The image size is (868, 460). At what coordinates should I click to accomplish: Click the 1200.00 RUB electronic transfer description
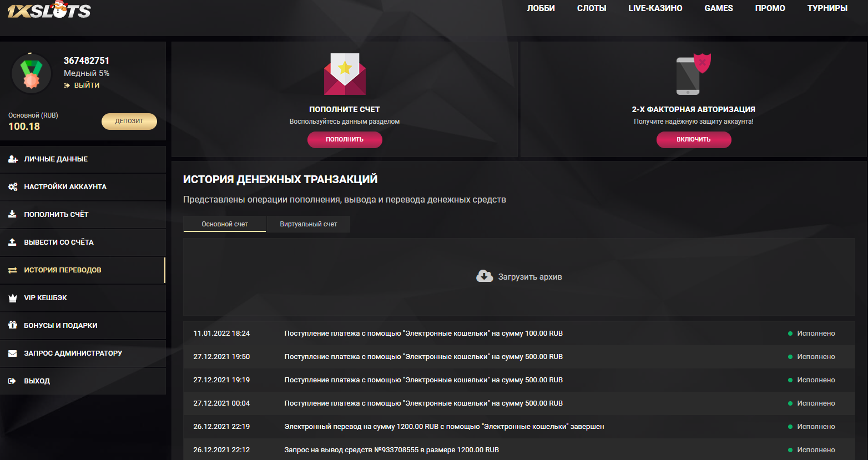pyautogui.click(x=444, y=427)
